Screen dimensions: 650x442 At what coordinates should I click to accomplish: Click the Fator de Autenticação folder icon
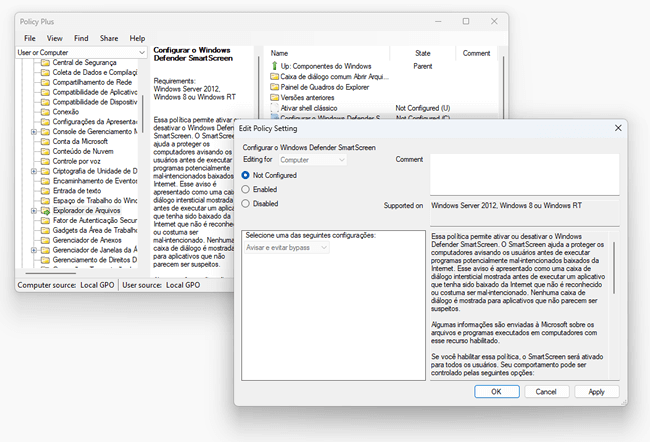(46, 221)
